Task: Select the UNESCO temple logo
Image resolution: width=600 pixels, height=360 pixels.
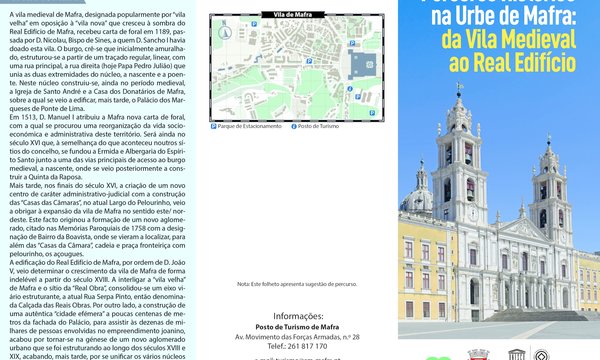Action: point(517,355)
